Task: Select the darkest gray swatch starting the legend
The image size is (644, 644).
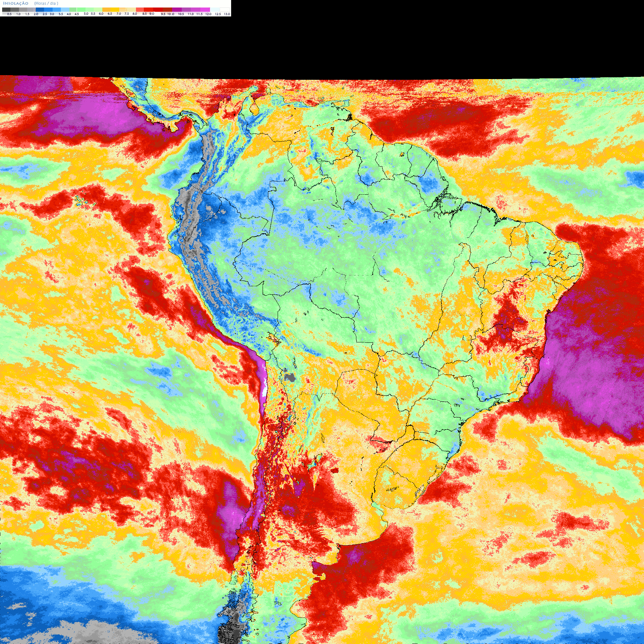Action: pos(6,10)
